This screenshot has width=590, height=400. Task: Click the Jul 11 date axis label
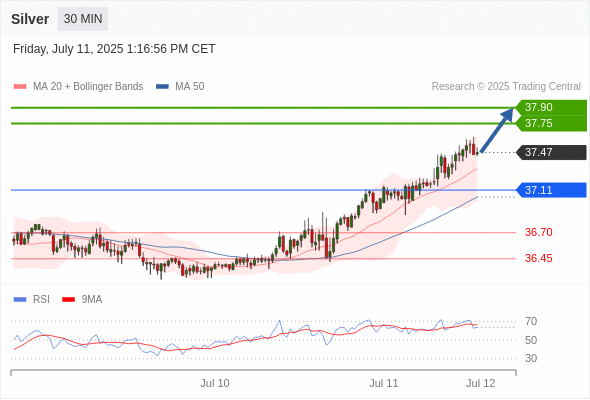tap(383, 383)
